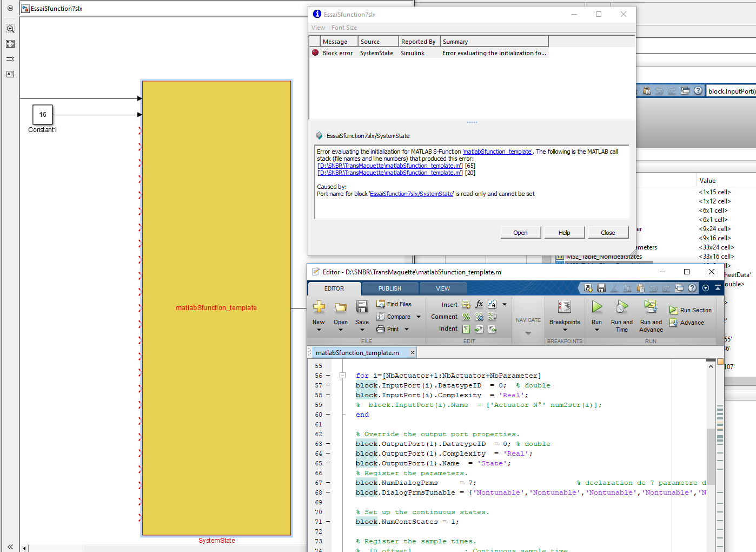The image size is (756, 552).
Task: Click Run and Advance icon
Action: [x=651, y=307]
